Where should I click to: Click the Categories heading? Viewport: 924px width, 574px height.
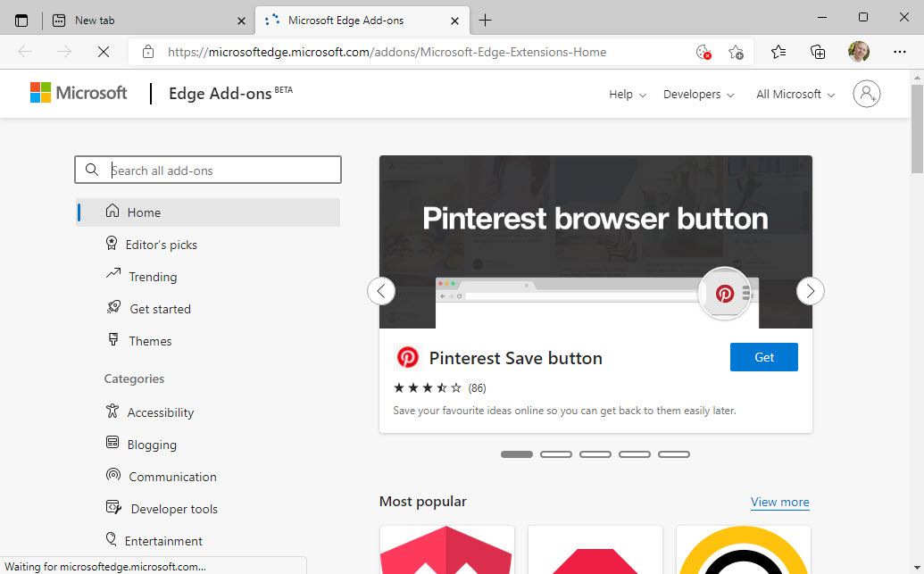click(x=134, y=379)
